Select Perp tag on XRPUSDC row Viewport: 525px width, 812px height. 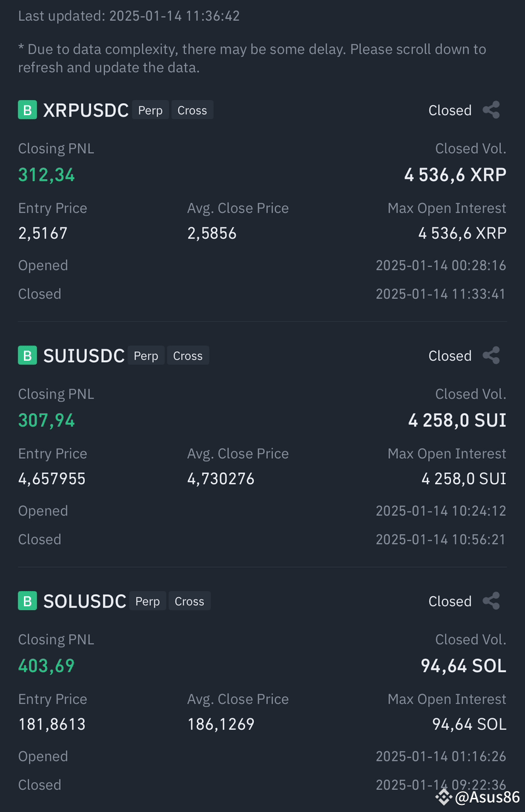(151, 110)
